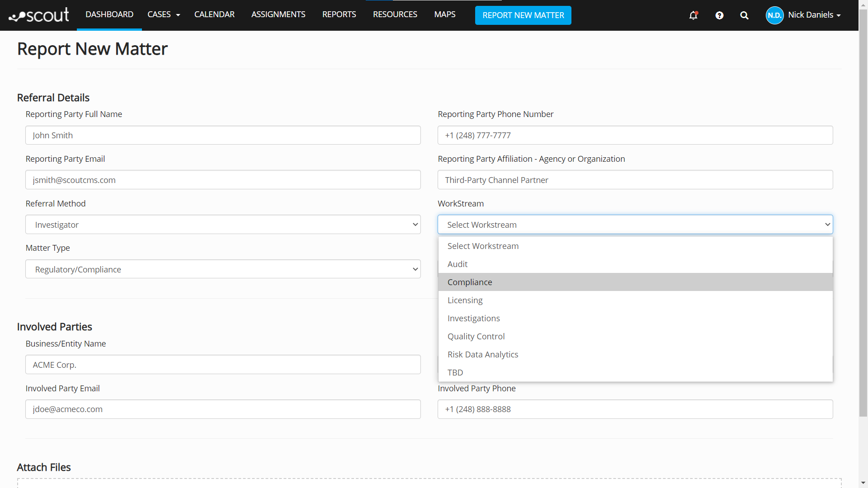868x488 pixels.
Task: Select the TBD workstream option
Action: (x=455, y=372)
